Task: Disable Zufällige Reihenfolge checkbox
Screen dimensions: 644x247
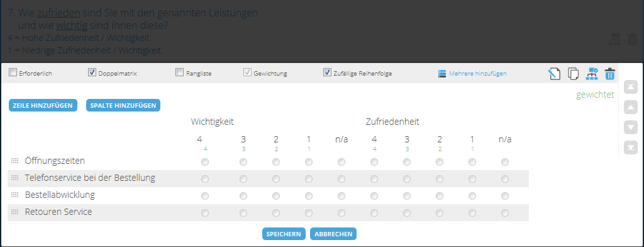Action: (x=327, y=73)
